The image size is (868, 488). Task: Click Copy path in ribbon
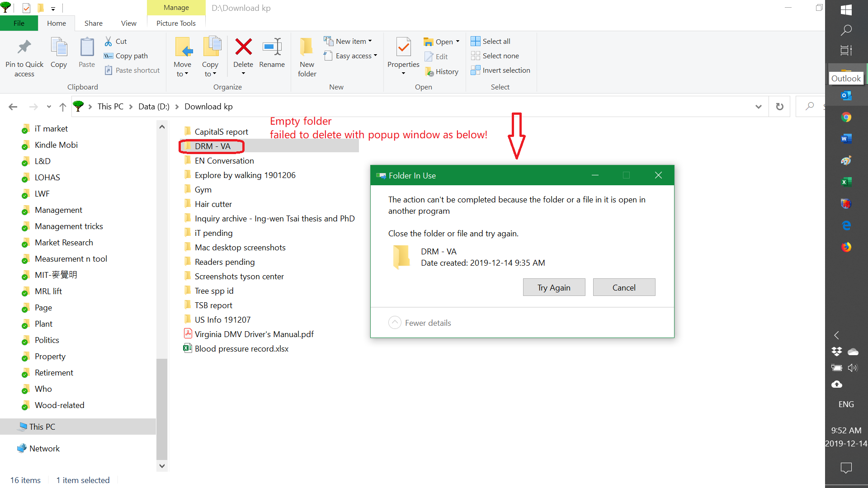point(126,56)
